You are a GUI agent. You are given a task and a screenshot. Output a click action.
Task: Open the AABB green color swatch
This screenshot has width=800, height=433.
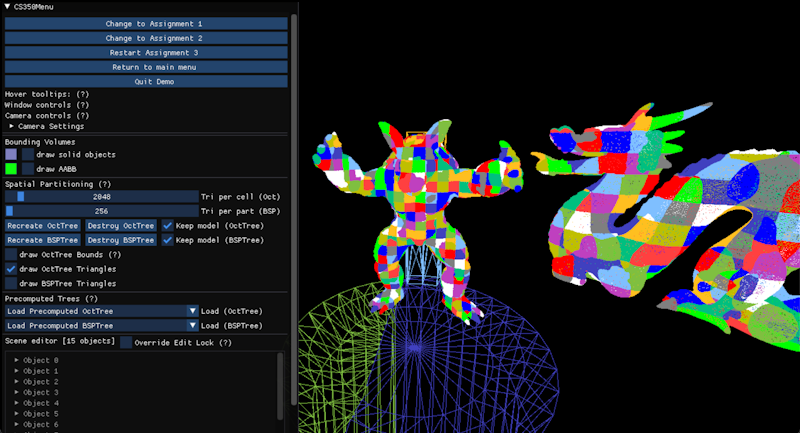coord(11,169)
